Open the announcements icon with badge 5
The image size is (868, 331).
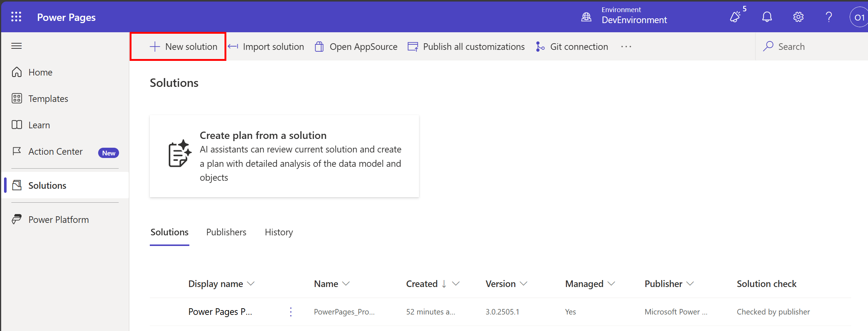pyautogui.click(x=735, y=17)
